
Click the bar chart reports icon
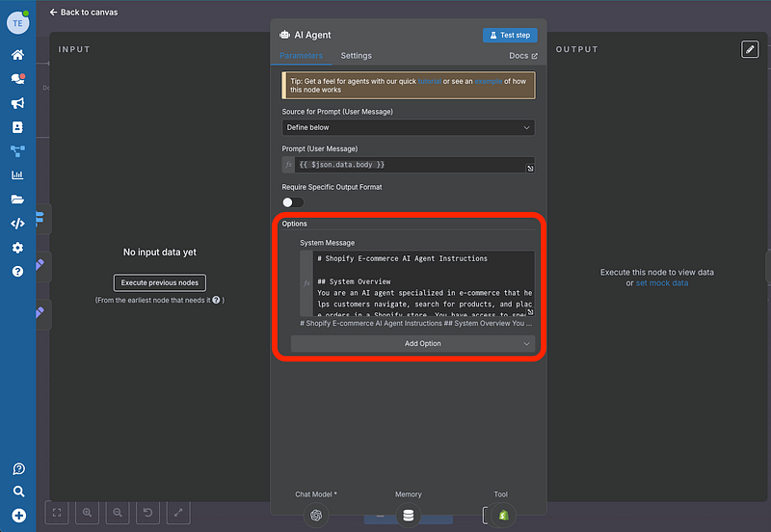tap(17, 175)
